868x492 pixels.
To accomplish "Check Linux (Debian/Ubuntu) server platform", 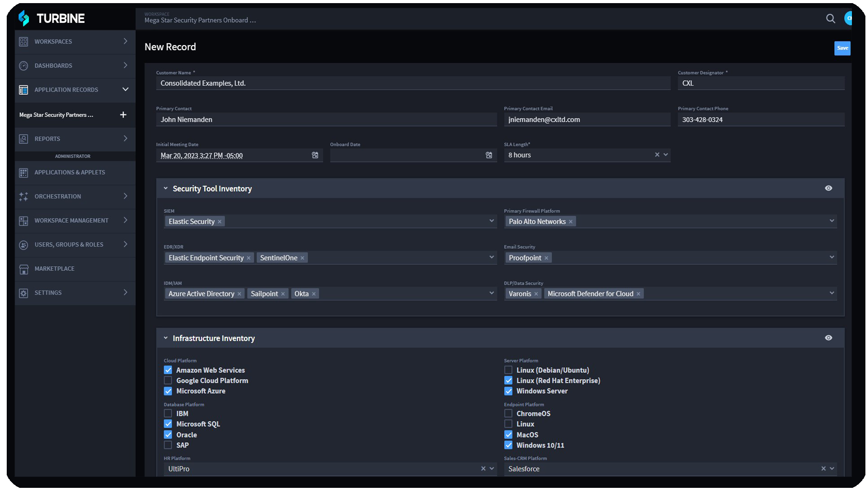I will click(508, 370).
